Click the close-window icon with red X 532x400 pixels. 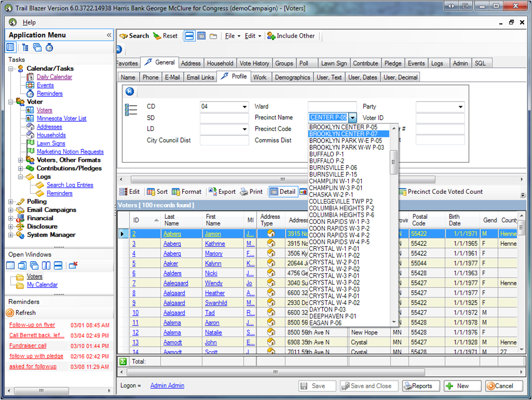point(73,266)
